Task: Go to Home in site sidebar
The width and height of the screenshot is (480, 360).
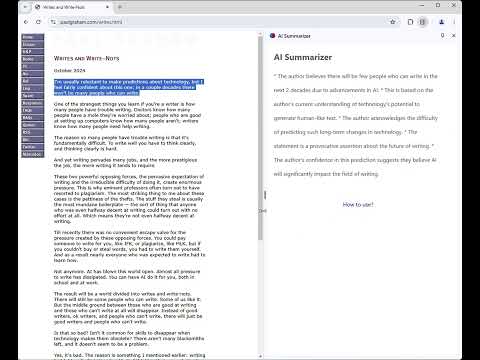Action: coord(33,37)
